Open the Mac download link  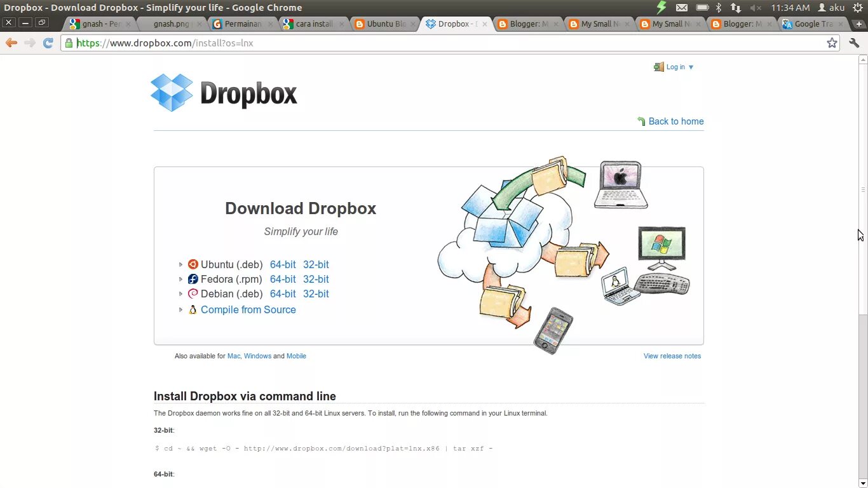point(234,356)
